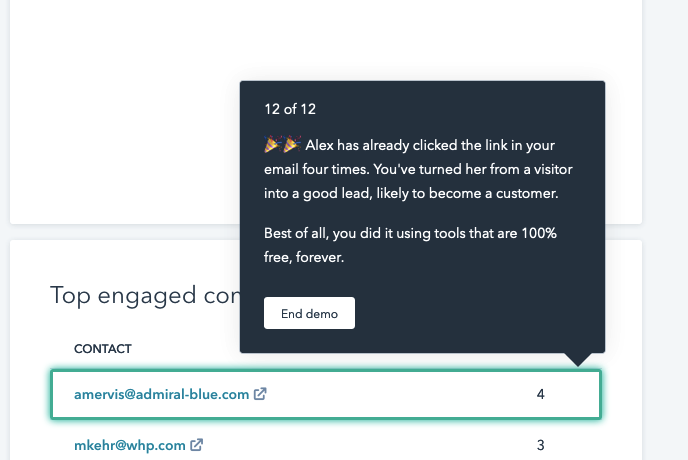Screen dimensions: 688x460
Task: Click the "Alex has already clicked" paragraph
Action: [x=418, y=169]
